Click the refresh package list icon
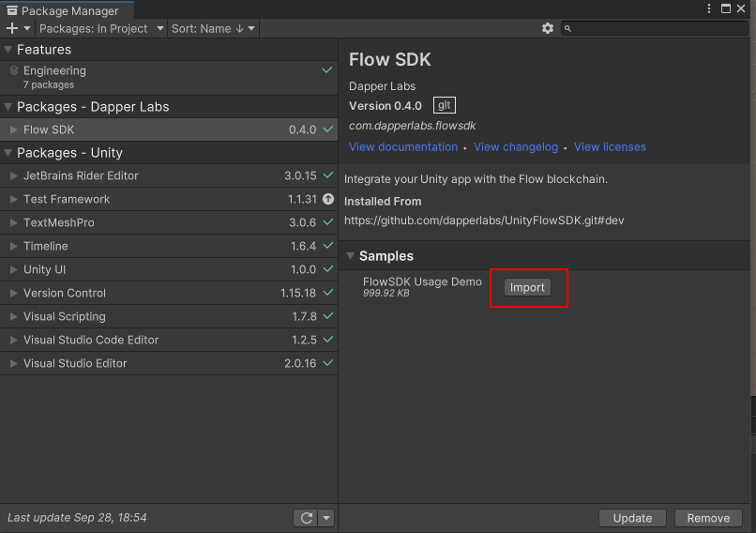This screenshot has width=756, height=533. coord(306,518)
